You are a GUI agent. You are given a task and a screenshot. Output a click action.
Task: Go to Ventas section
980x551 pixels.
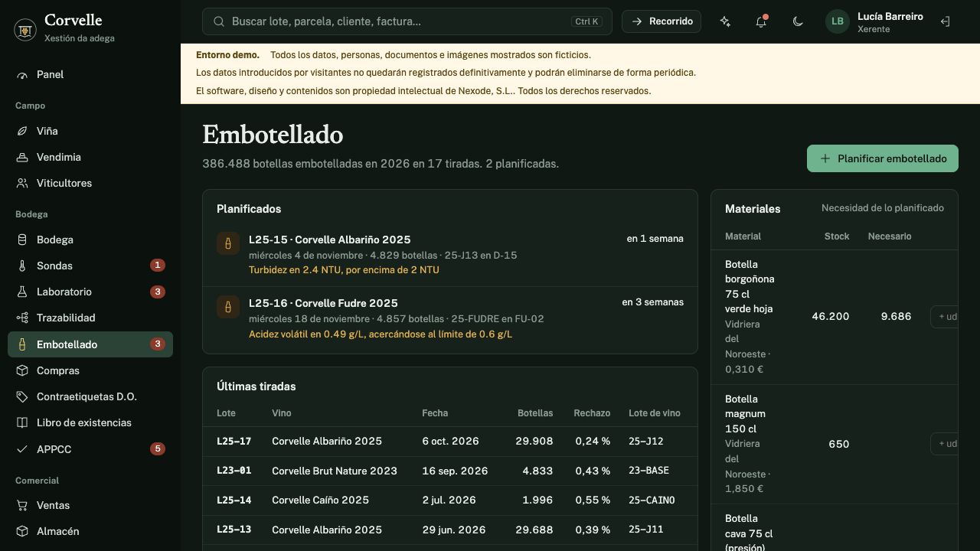90,505
